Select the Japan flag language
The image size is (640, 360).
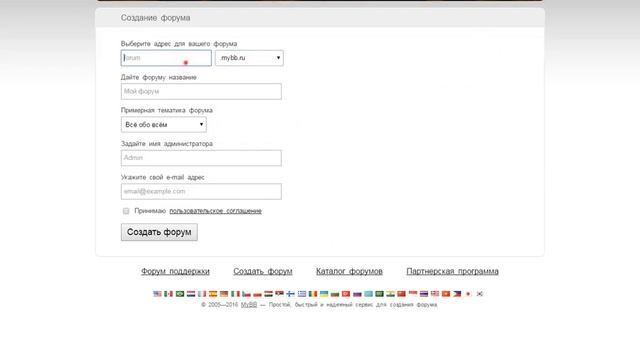click(469, 294)
